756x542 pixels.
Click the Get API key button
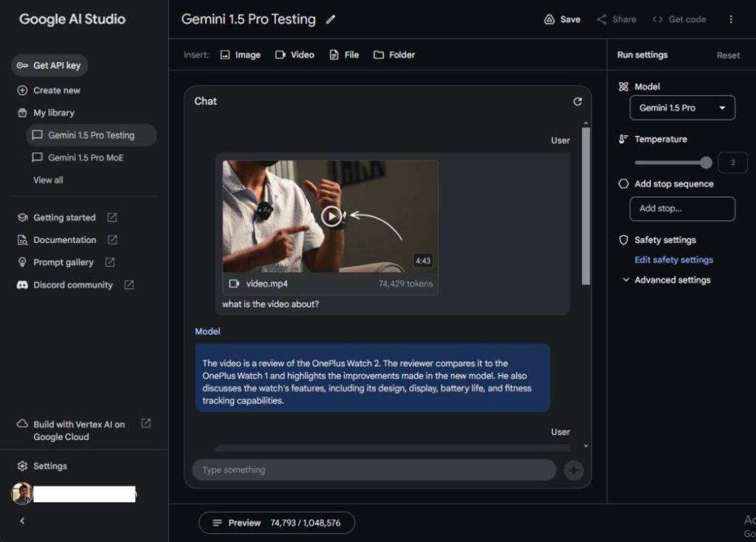(x=49, y=66)
